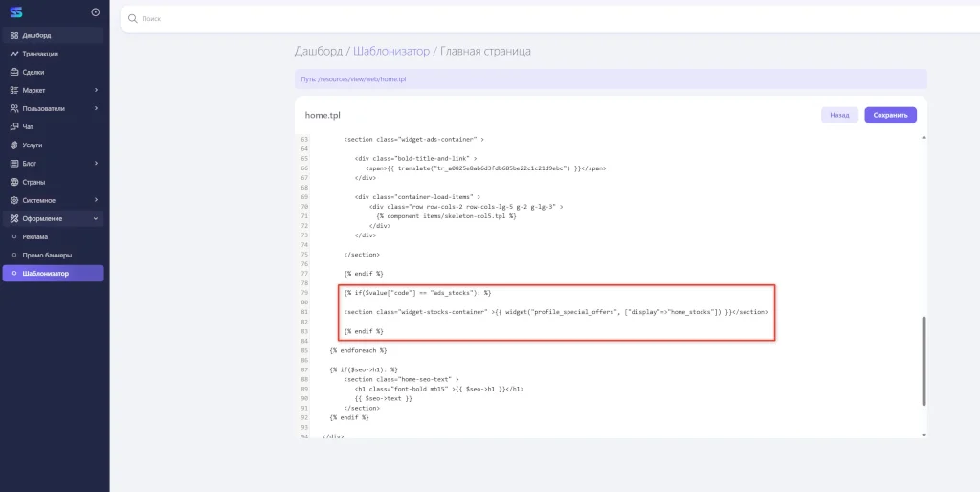
Task: Click the Страны globe icon
Action: 13,182
